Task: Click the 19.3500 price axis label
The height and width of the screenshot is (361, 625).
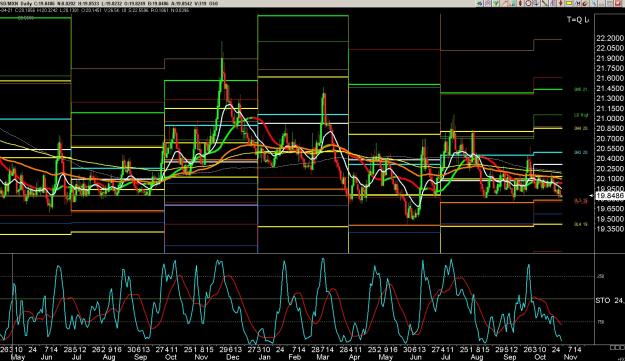Action: [609, 229]
